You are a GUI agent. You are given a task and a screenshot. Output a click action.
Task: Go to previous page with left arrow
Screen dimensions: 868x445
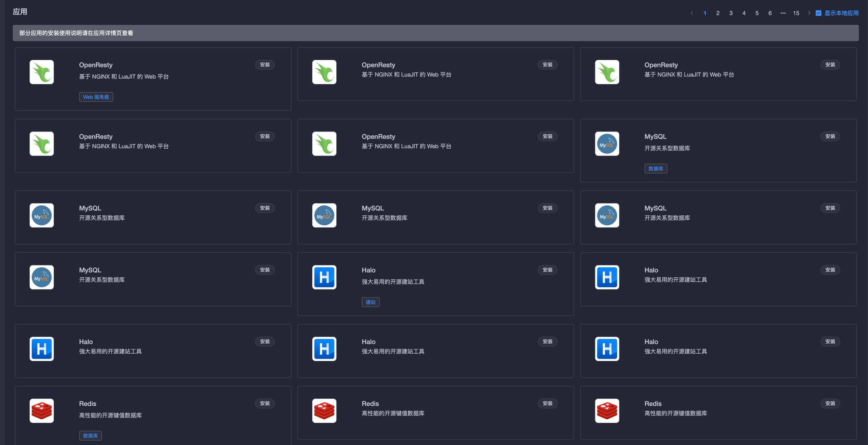(692, 13)
